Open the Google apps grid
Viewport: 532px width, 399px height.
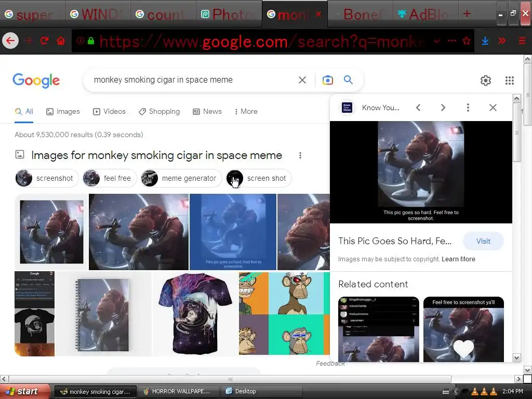click(509, 81)
